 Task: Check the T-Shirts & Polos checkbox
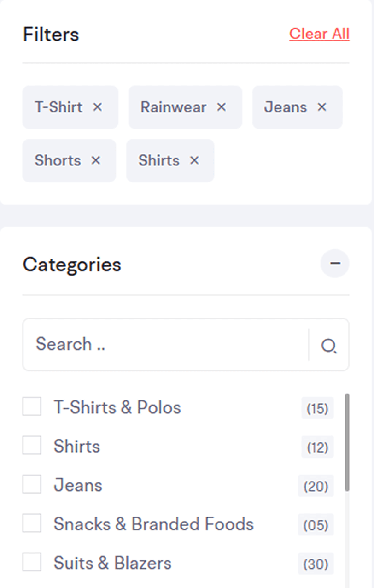[x=32, y=407]
